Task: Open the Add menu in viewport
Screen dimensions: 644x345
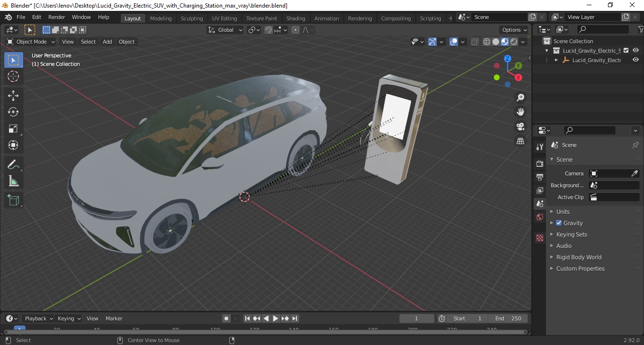Action: tap(107, 42)
